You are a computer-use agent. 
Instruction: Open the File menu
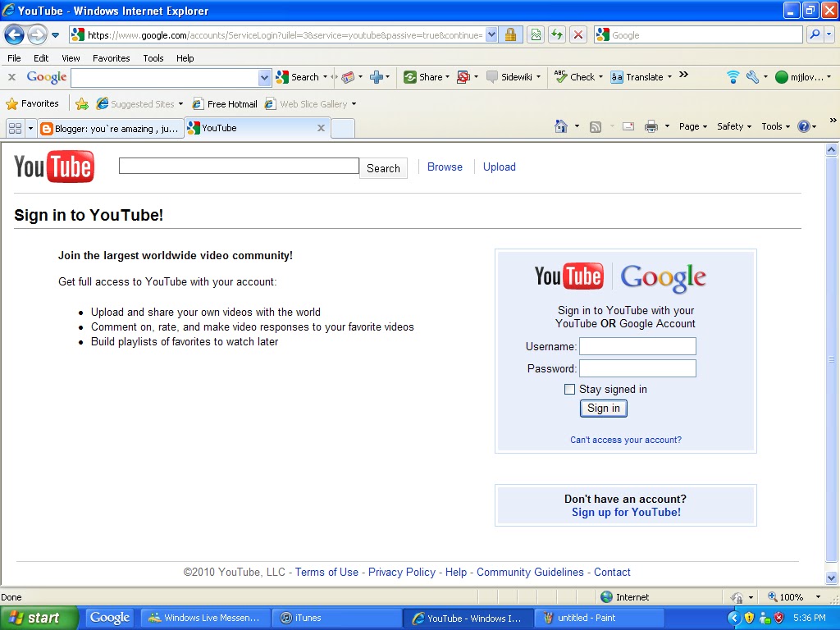(14, 58)
